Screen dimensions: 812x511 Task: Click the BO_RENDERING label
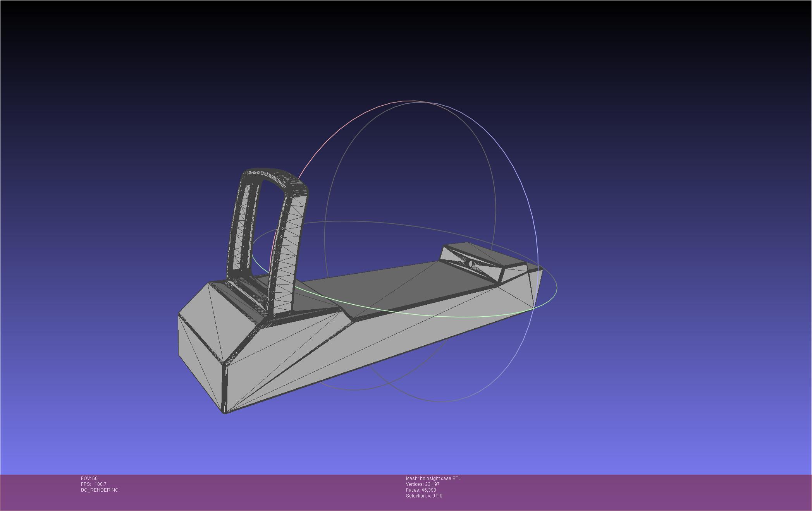click(x=100, y=490)
